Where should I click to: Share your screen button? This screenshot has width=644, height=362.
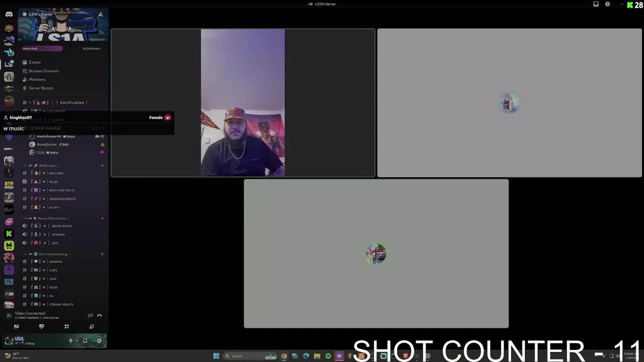41,326
